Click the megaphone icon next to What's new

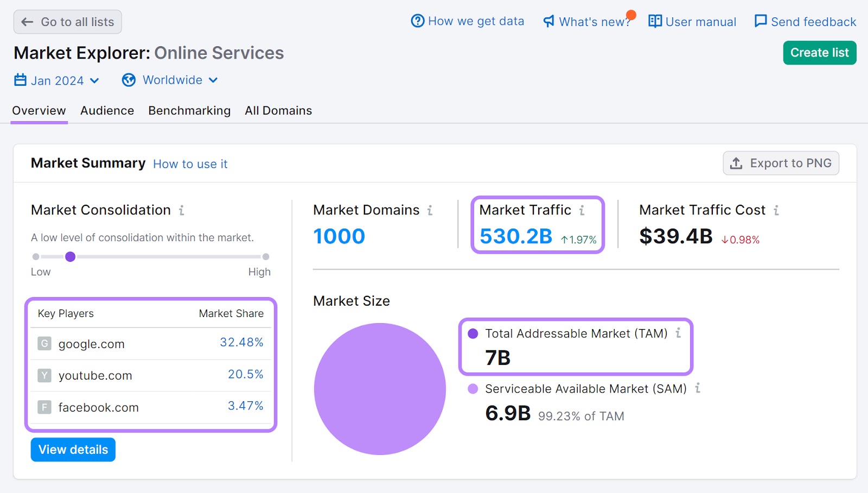pyautogui.click(x=548, y=21)
